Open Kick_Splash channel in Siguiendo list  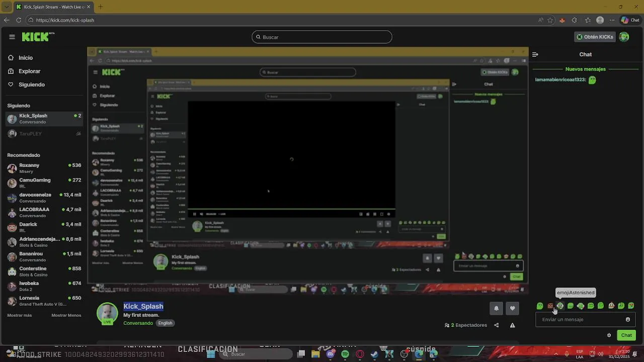tap(44, 119)
